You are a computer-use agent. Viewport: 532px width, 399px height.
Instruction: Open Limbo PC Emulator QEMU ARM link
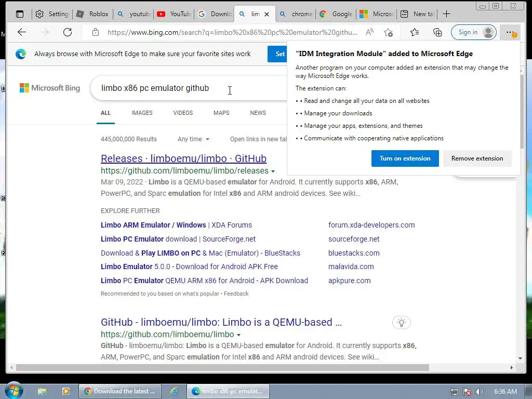click(204, 281)
